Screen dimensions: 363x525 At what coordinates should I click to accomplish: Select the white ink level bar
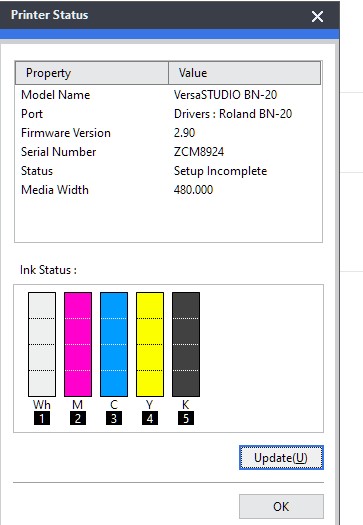click(x=42, y=344)
